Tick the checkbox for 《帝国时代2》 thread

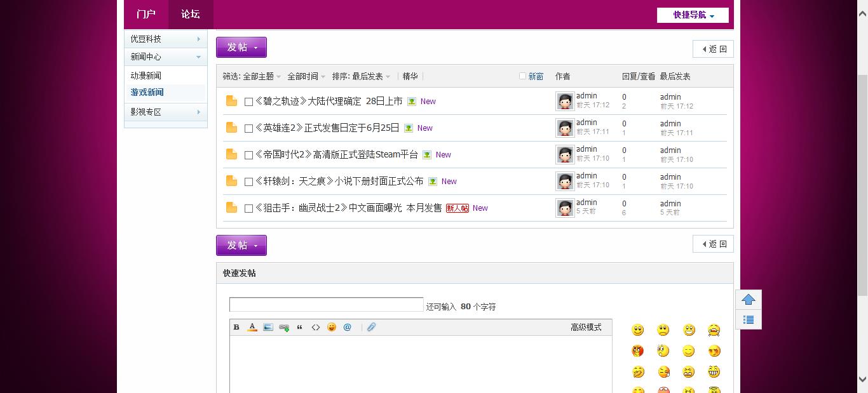249,155
